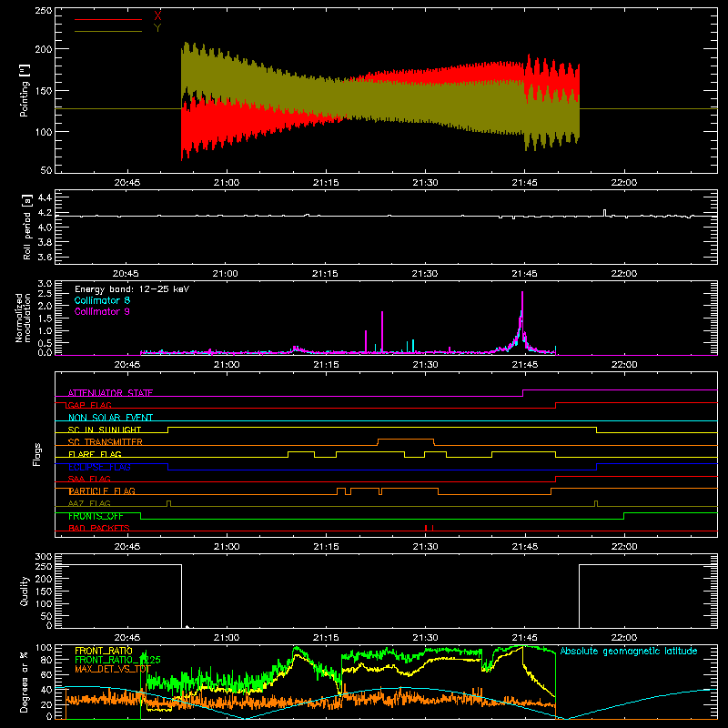Image resolution: width=728 pixels, height=728 pixels.
Task: Click the 21:00 tick label under Flags plot
Action: [x=227, y=547]
